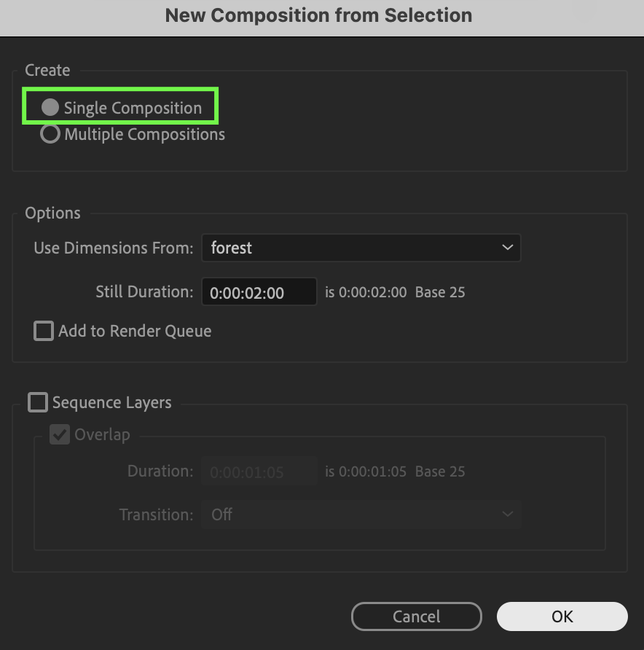The height and width of the screenshot is (650, 644).
Task: Click the Overlap Duration field showing 0:00:01:05
Action: click(x=259, y=471)
